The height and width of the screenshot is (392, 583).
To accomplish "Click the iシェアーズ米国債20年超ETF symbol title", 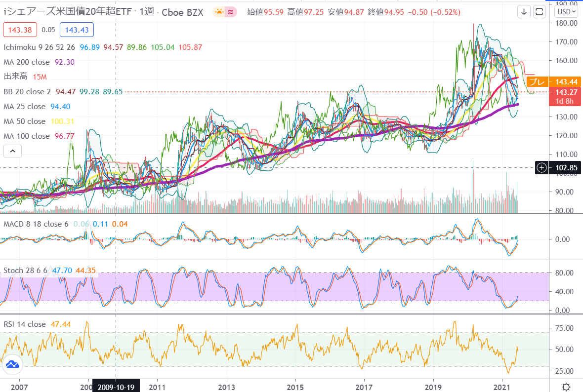I will point(68,12).
